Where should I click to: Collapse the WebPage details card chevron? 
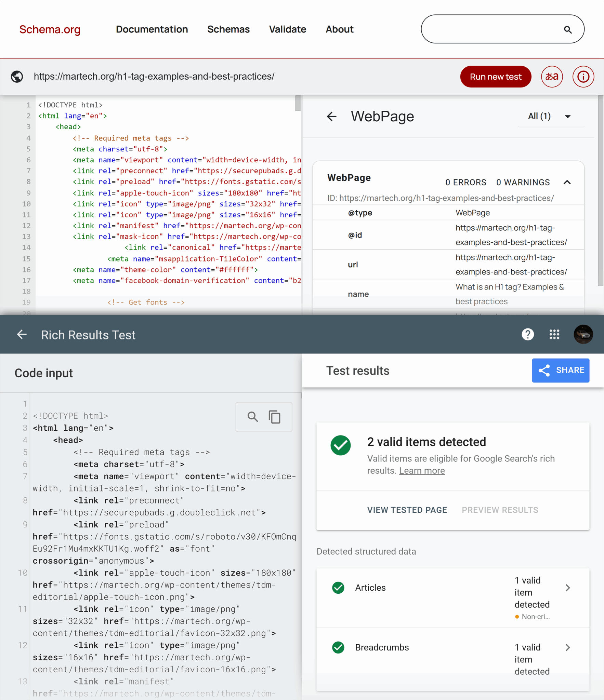point(567,182)
